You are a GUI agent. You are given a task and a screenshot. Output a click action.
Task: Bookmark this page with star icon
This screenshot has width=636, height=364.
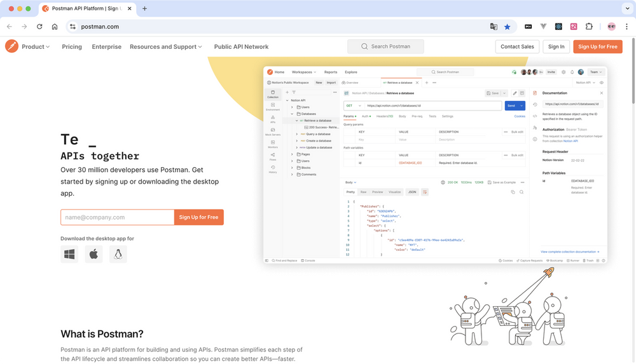coord(507,27)
